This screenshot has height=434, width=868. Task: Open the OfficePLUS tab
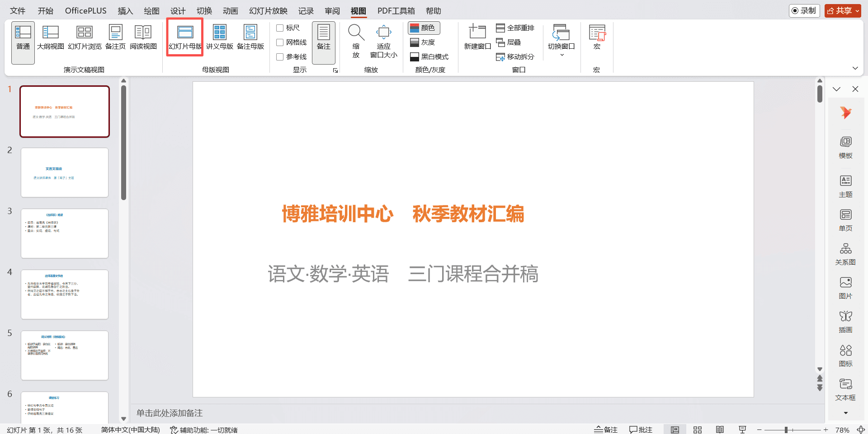tap(86, 11)
